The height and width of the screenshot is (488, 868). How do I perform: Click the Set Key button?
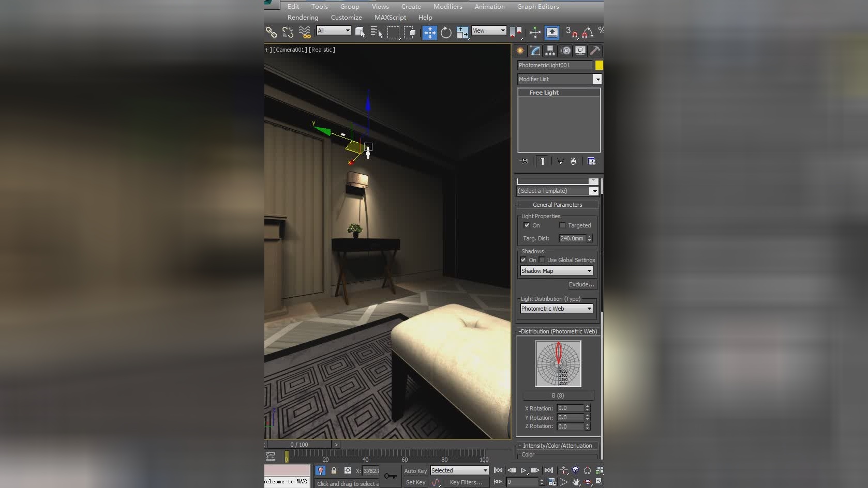pyautogui.click(x=415, y=482)
